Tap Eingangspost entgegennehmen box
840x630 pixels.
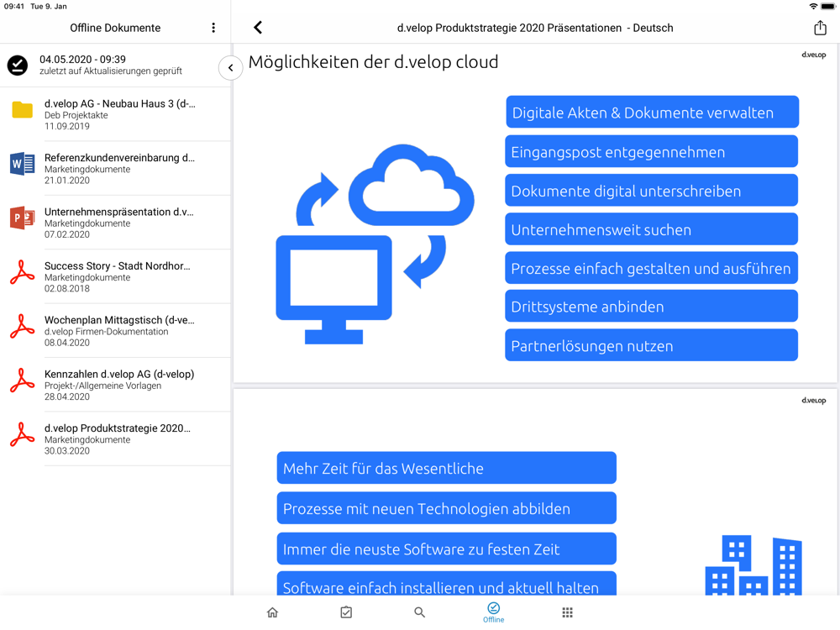(x=652, y=151)
